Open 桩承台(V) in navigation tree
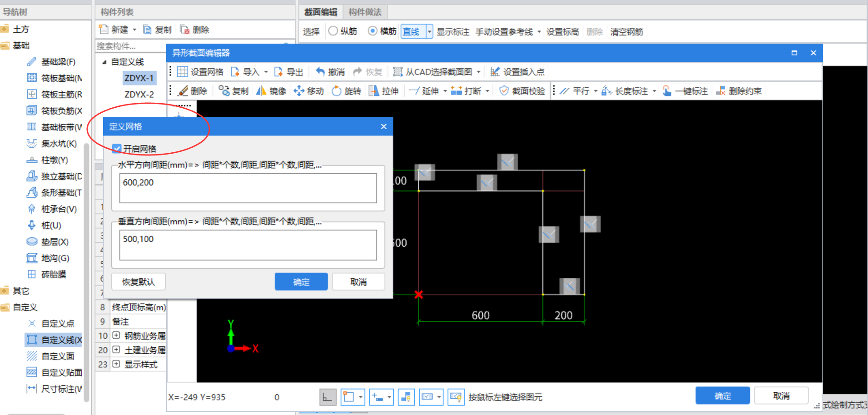 point(51,209)
